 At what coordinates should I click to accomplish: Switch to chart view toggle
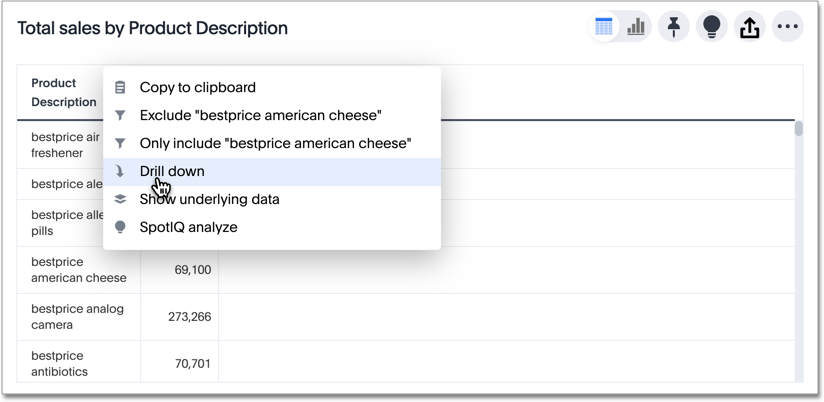click(636, 27)
